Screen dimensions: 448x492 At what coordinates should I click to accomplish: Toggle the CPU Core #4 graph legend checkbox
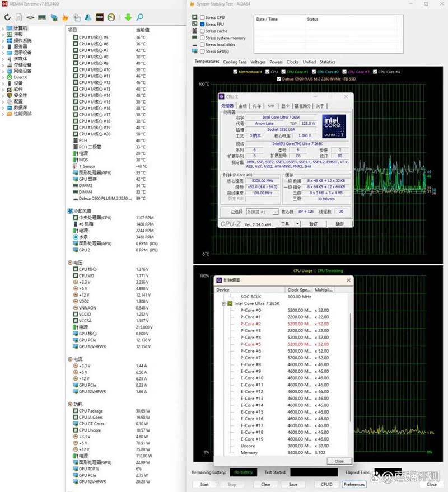pos(375,72)
